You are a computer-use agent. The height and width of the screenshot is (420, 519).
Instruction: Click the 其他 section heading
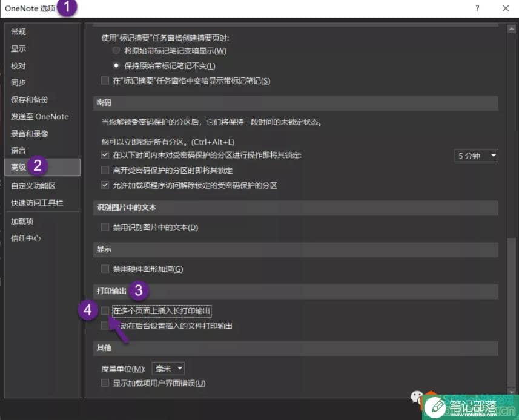[x=104, y=348]
